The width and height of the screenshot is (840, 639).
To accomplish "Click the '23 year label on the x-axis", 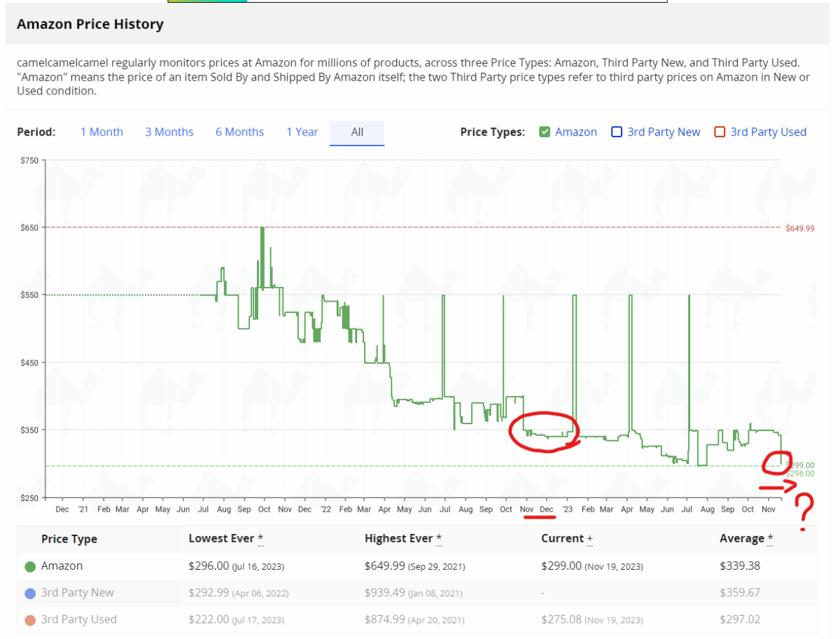I will (x=567, y=510).
